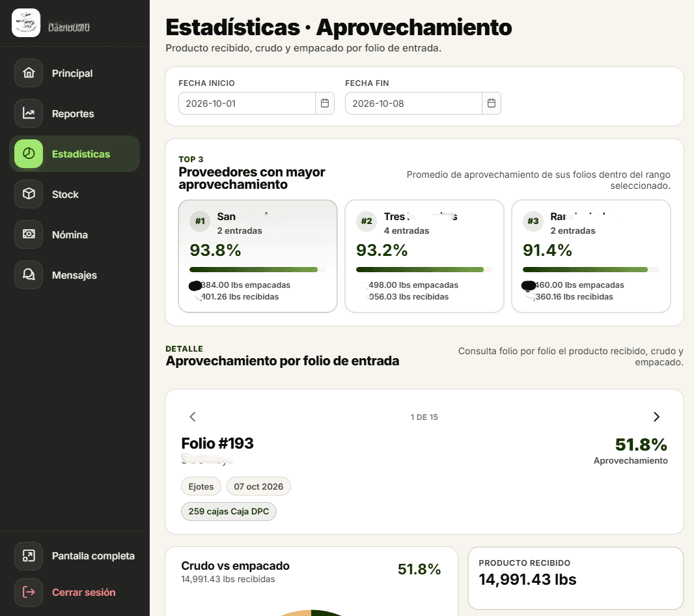Click the Pantalla completa expand icon
The image size is (694, 616).
[29, 556]
